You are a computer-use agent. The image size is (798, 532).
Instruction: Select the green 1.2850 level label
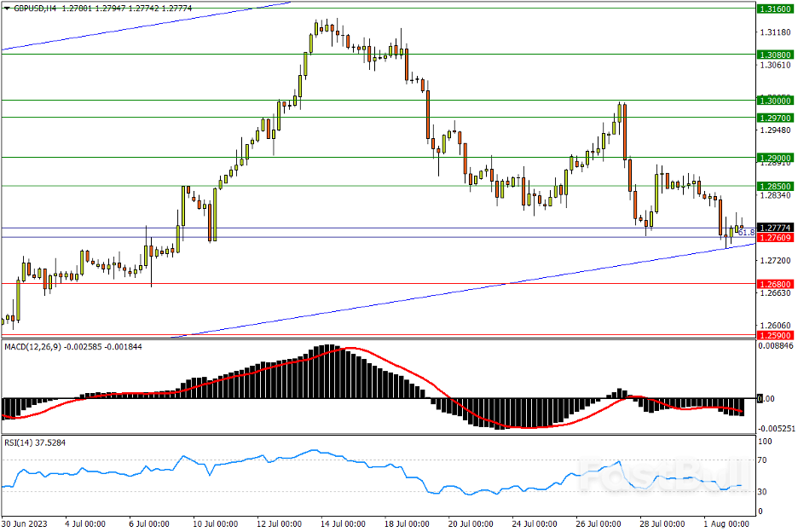pos(774,186)
